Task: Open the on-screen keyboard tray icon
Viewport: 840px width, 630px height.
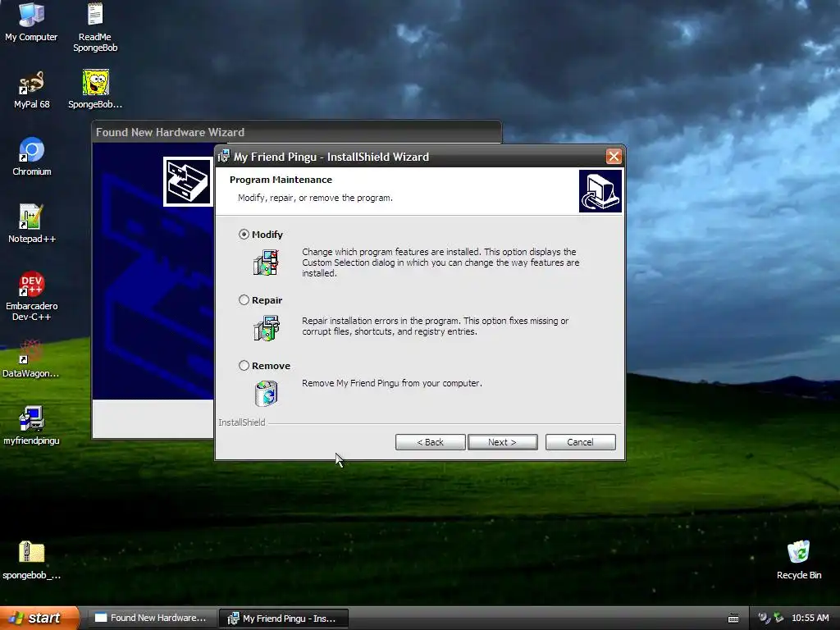Action: click(x=733, y=619)
